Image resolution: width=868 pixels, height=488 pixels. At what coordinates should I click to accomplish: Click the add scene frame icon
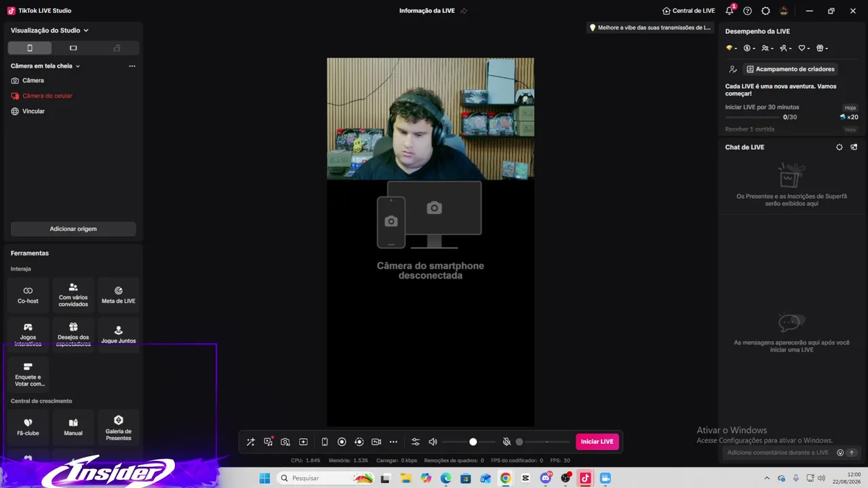click(x=303, y=442)
